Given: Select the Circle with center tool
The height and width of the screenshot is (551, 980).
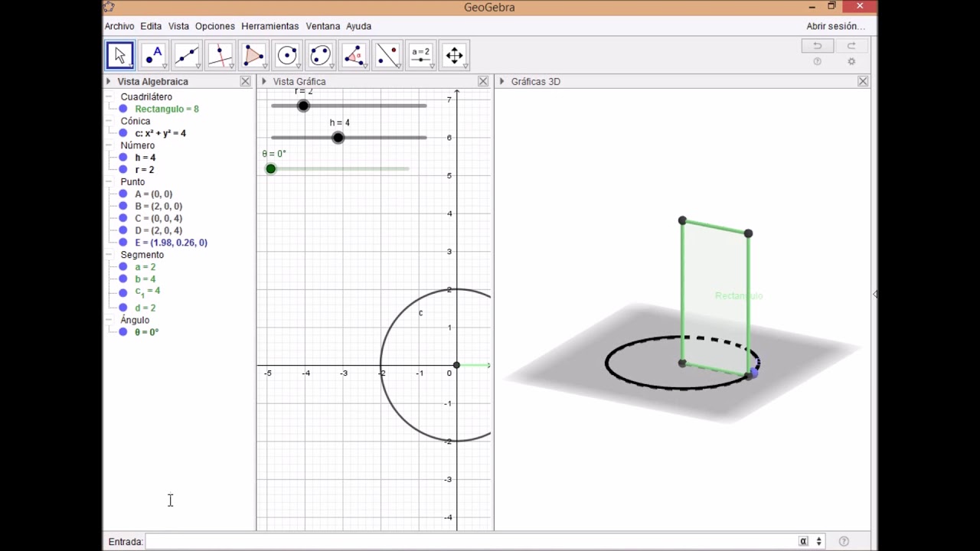Looking at the screenshot, I should point(287,55).
